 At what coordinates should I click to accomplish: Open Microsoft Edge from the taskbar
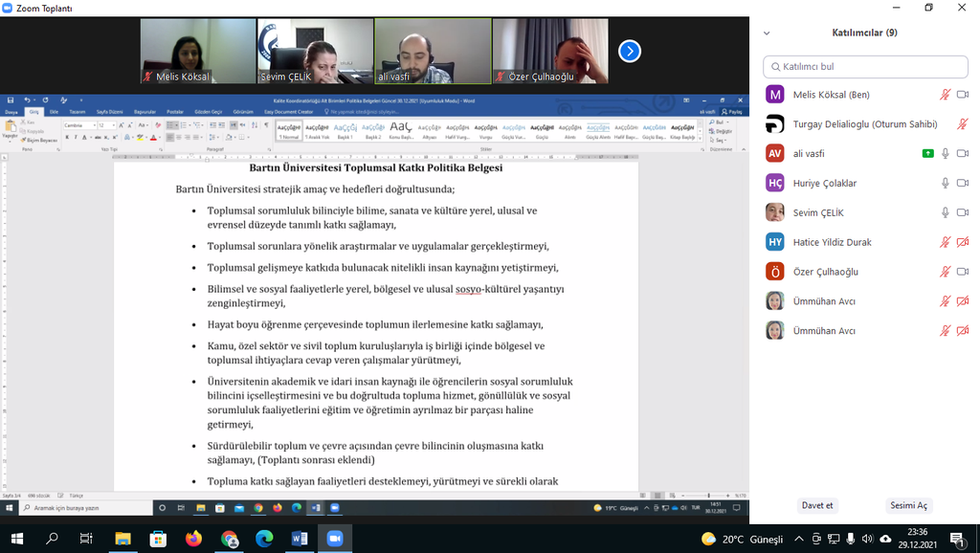click(264, 539)
